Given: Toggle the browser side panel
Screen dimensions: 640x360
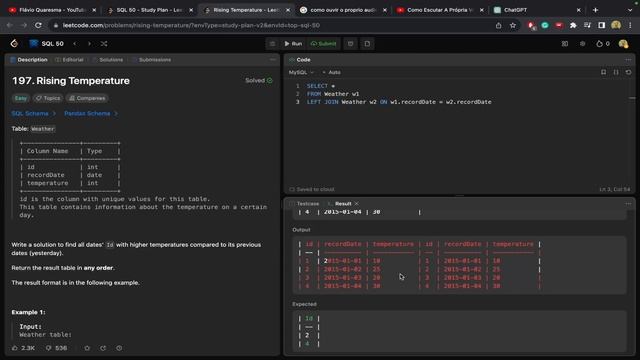Looking at the screenshot, I should [x=602, y=25].
